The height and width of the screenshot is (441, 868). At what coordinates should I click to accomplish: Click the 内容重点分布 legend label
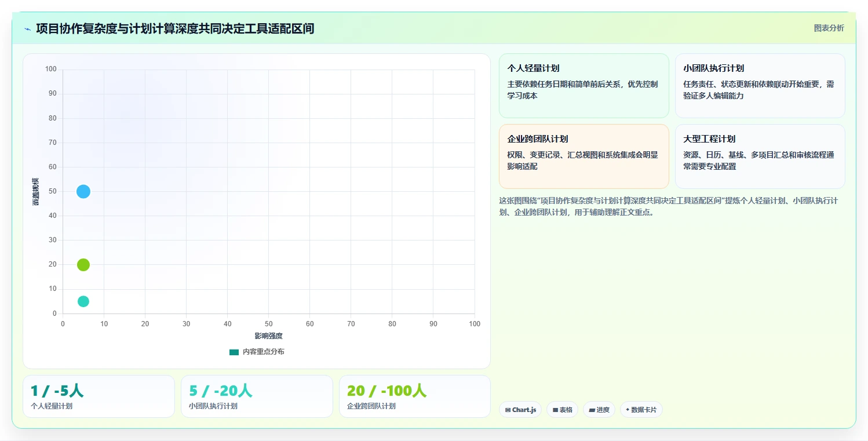tap(264, 352)
